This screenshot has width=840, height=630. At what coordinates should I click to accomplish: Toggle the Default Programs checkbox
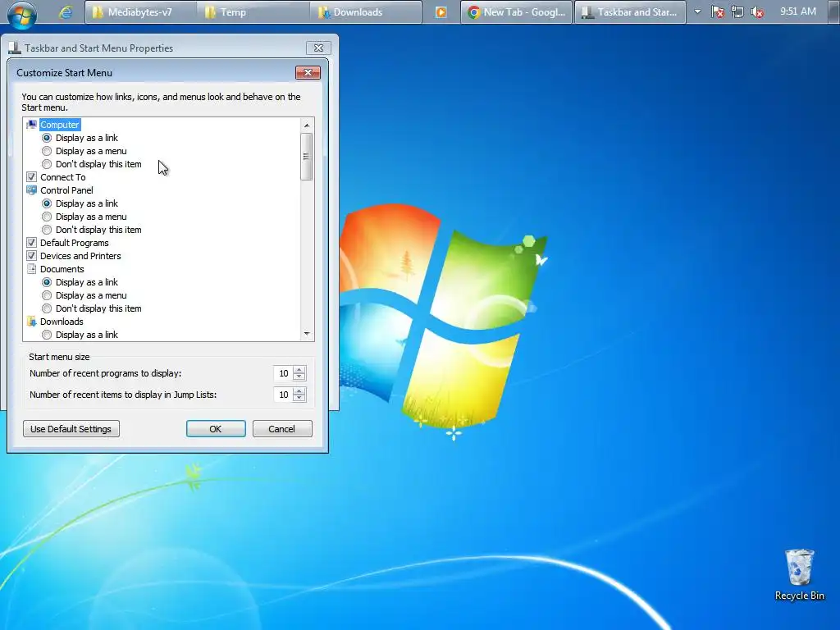coord(32,243)
